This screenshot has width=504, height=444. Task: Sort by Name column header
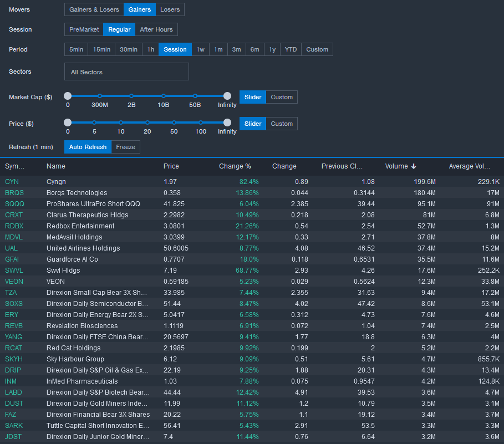pos(56,166)
